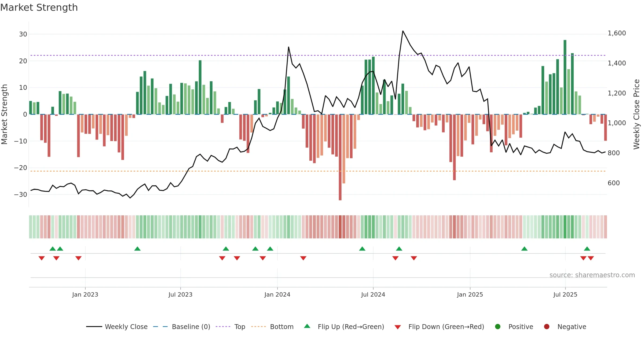Click the red Negative circle in the legend
644x362 pixels.
(x=547, y=327)
